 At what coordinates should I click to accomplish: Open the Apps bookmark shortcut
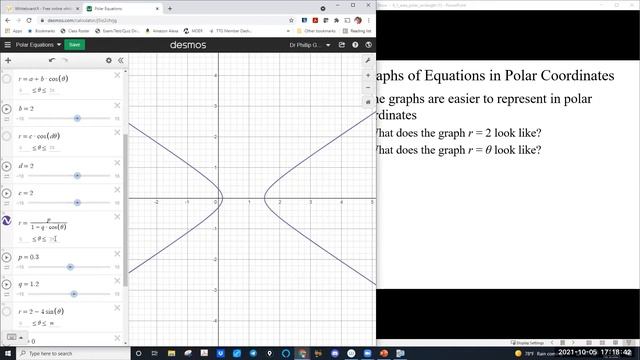pos(14,31)
